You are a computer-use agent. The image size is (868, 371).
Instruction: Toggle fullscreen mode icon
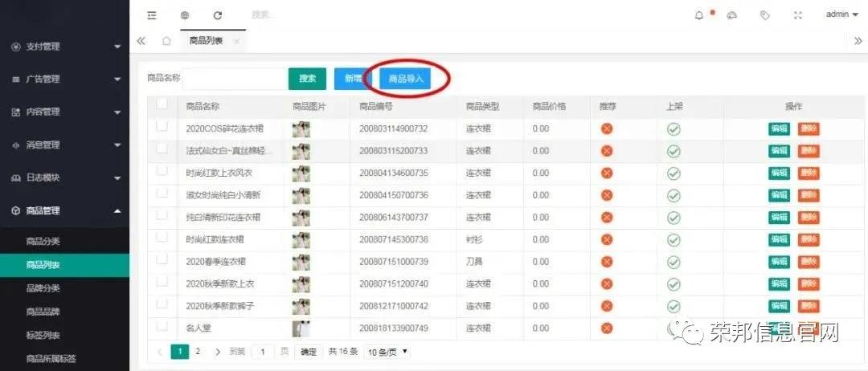[x=798, y=15]
